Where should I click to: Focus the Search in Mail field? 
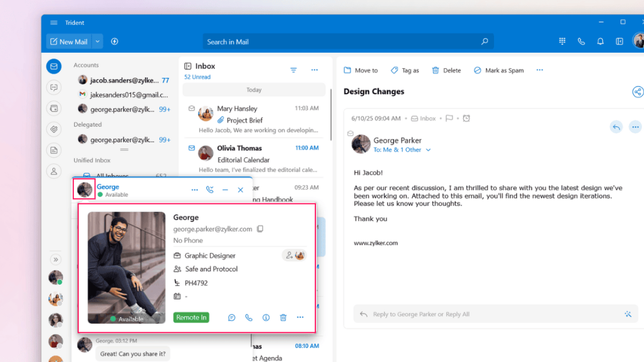point(348,42)
